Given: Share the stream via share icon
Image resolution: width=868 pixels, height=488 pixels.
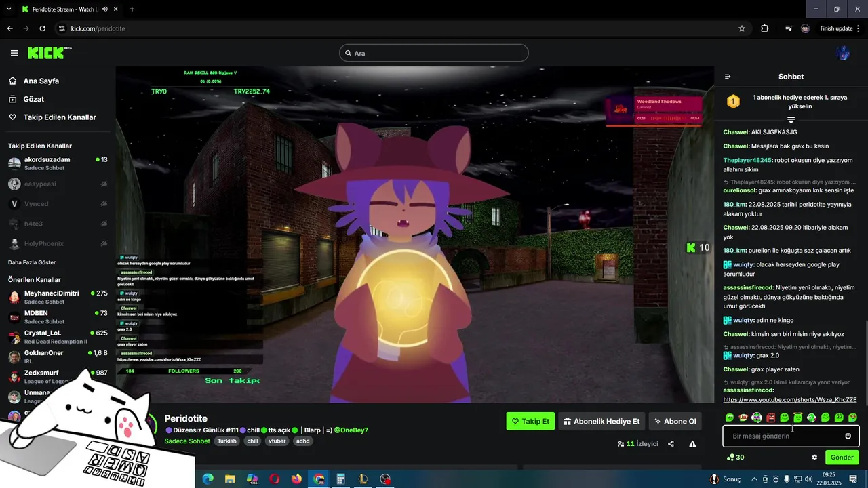Looking at the screenshot, I should (671, 444).
